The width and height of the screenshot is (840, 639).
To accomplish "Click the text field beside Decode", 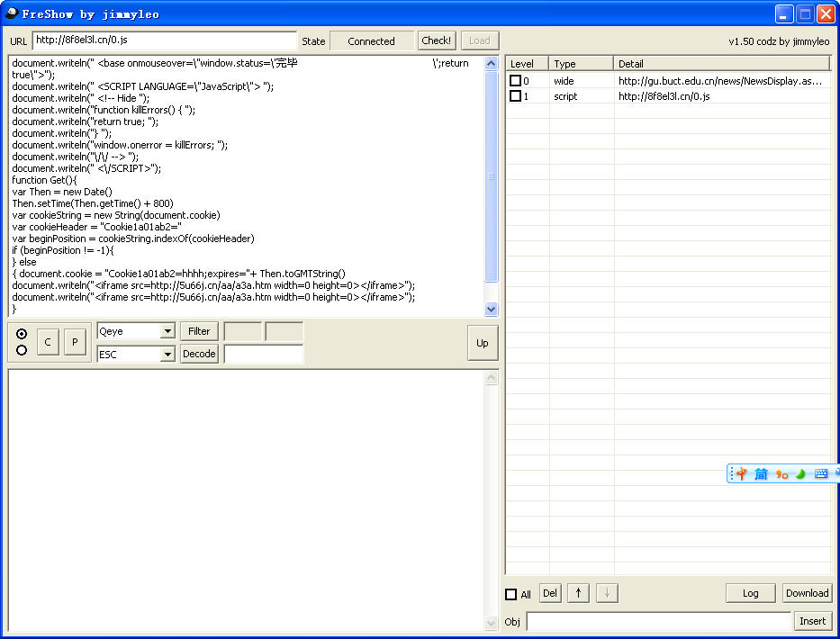I will (264, 354).
